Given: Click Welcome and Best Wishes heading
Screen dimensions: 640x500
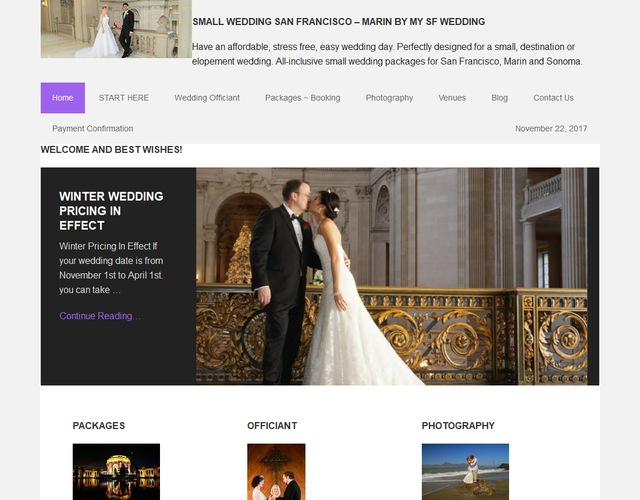Looking at the screenshot, I should point(111,150).
